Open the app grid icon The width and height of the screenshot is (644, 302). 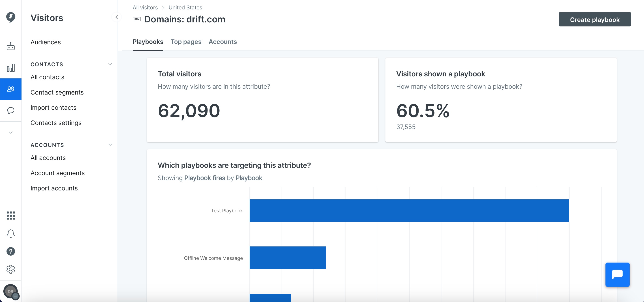(x=11, y=215)
